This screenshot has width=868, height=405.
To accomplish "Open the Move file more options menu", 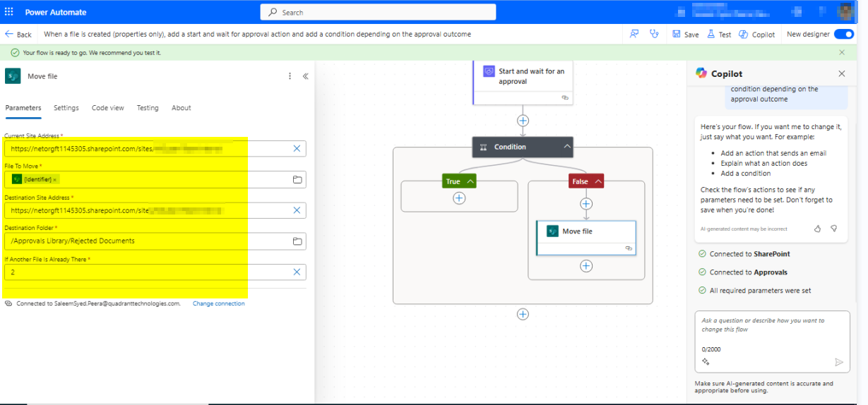I will 290,76.
